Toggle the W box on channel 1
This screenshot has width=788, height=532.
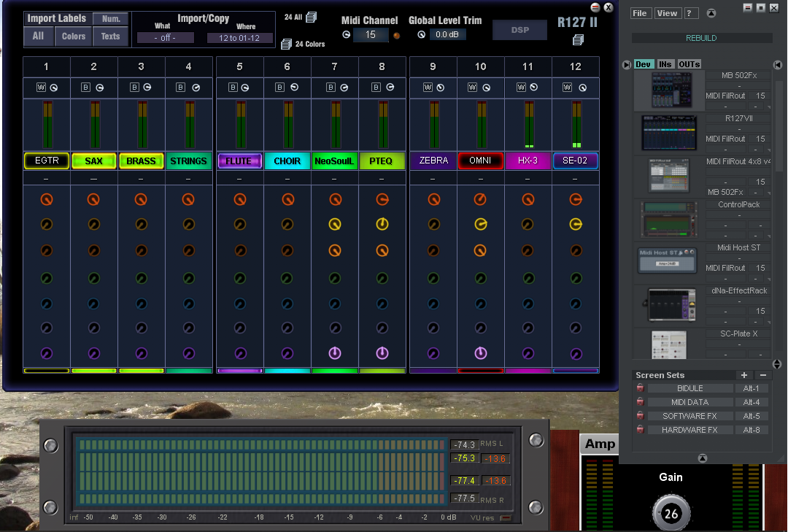(41, 88)
